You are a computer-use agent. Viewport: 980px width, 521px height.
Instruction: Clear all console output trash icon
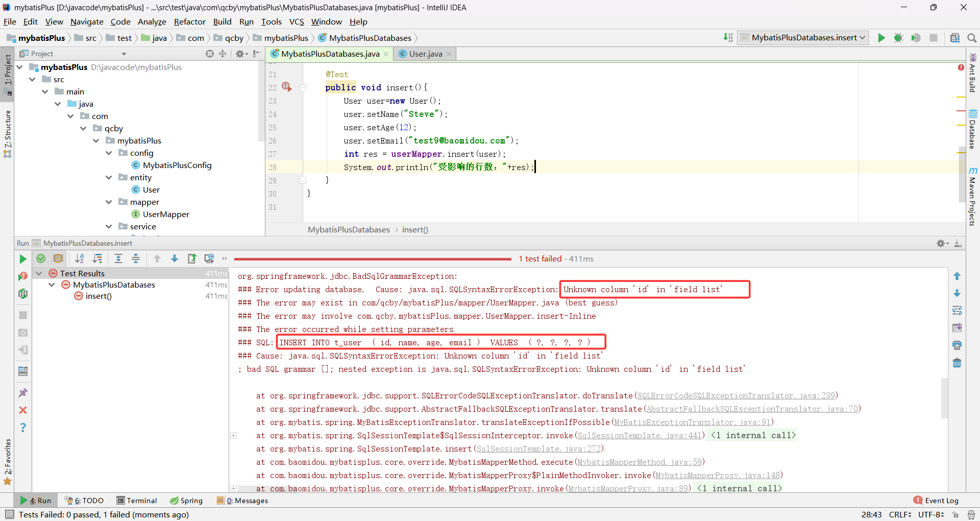coord(957,363)
